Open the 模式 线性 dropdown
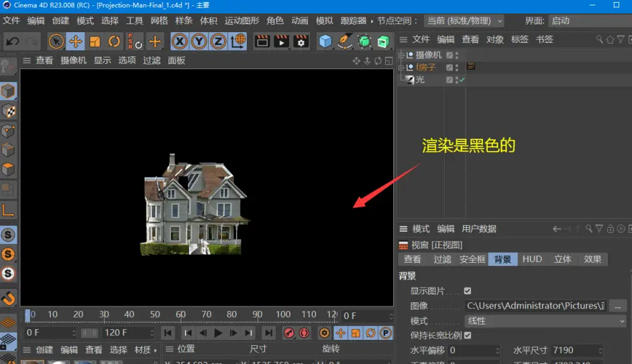The height and width of the screenshot is (364, 632). pyautogui.click(x=545, y=321)
